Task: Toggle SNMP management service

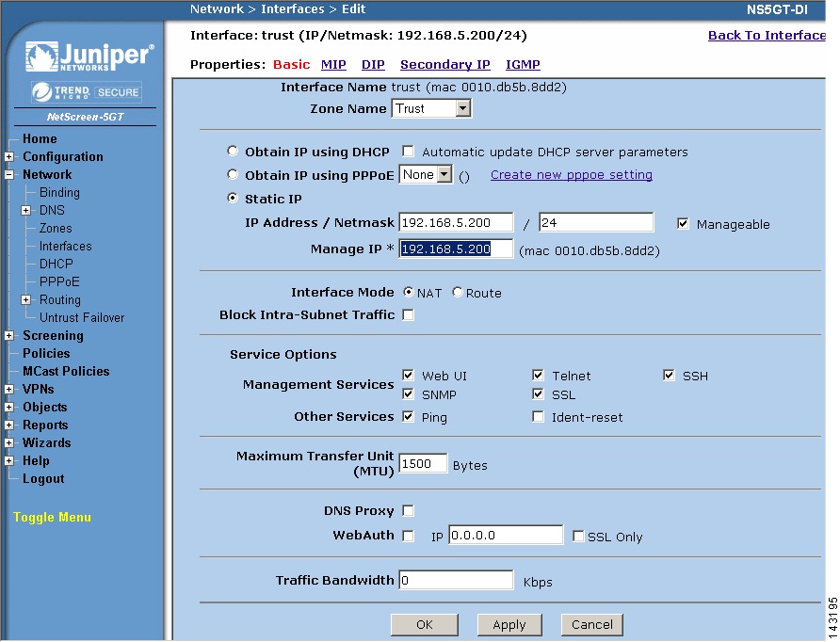Action: (408, 394)
